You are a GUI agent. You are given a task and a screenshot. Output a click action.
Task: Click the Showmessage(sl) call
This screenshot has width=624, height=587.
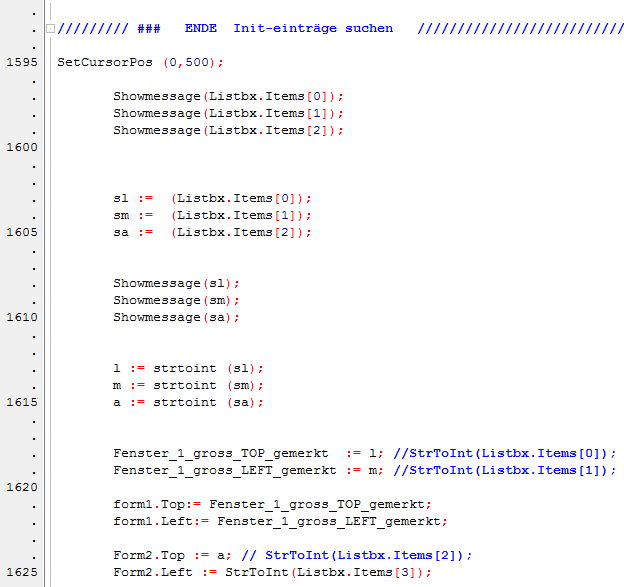176,283
